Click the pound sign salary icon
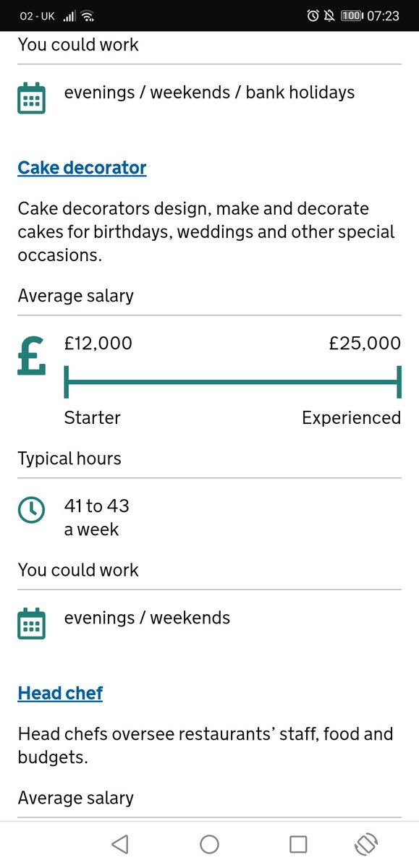The image size is (419, 868). click(x=31, y=357)
